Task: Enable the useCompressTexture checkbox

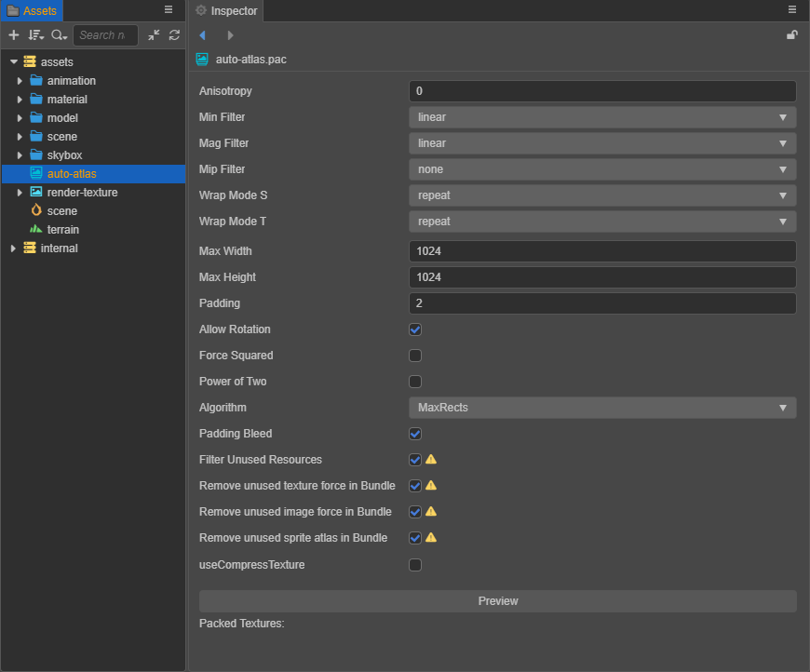Action: pyautogui.click(x=415, y=565)
